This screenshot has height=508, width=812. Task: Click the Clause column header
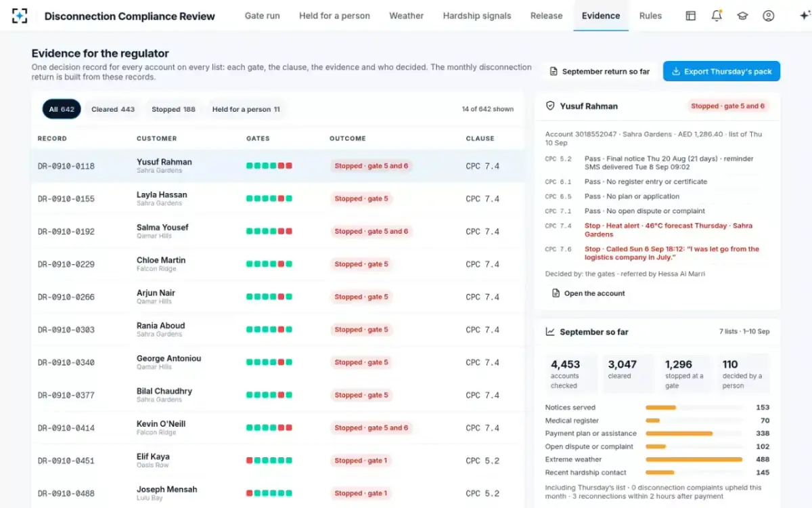coord(480,138)
